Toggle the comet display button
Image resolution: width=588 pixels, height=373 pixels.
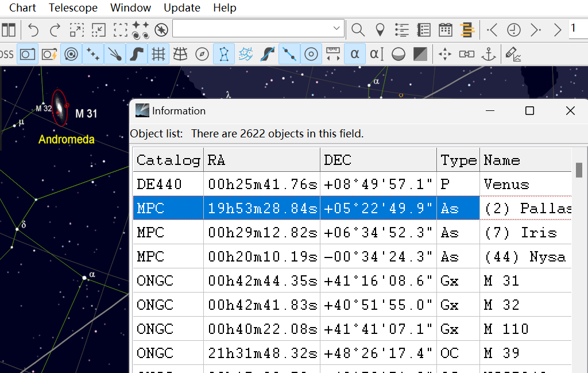coord(115,55)
